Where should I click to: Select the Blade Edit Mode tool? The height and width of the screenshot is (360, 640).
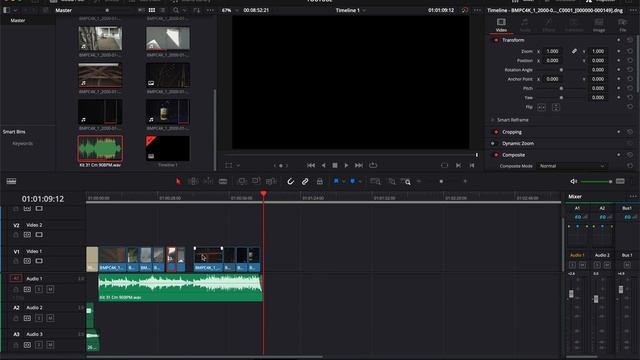tap(223, 181)
